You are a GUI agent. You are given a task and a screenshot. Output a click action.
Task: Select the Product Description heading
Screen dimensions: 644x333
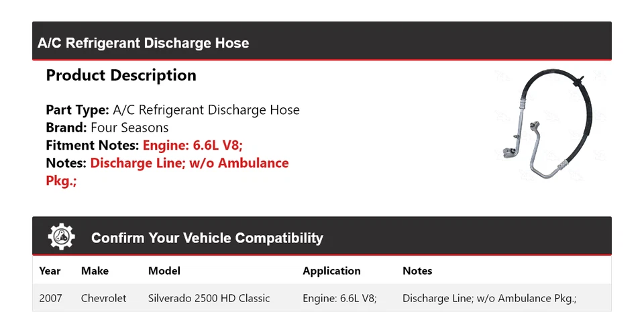[x=121, y=75]
